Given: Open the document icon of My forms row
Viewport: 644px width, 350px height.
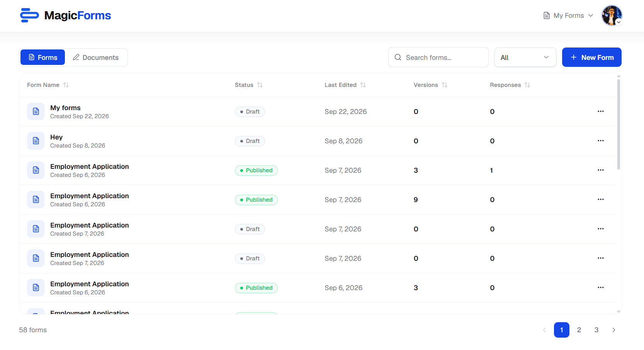Looking at the screenshot, I should 36,111.
